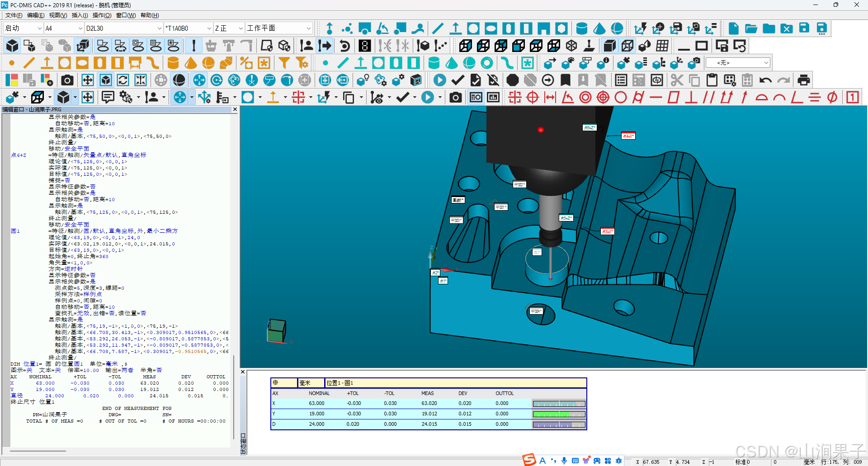This screenshot has width=868, height=466.
Task: Open the D2L30 probe dropdown
Action: [x=159, y=28]
